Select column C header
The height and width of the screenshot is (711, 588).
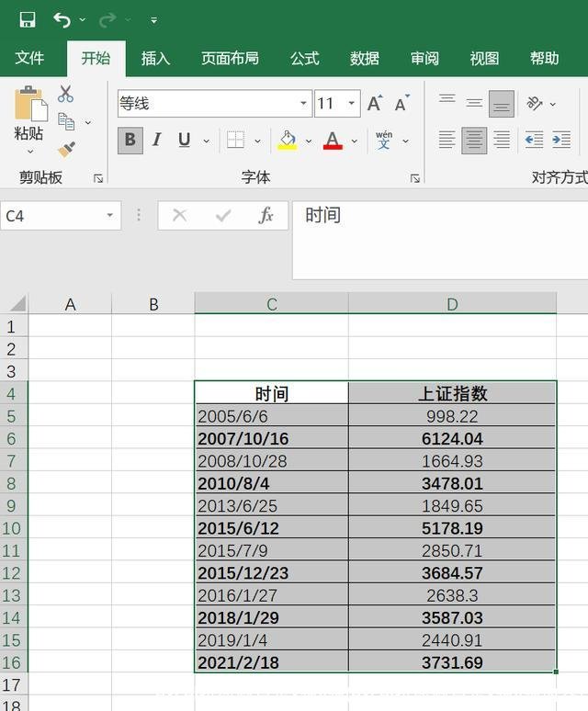[x=272, y=304]
